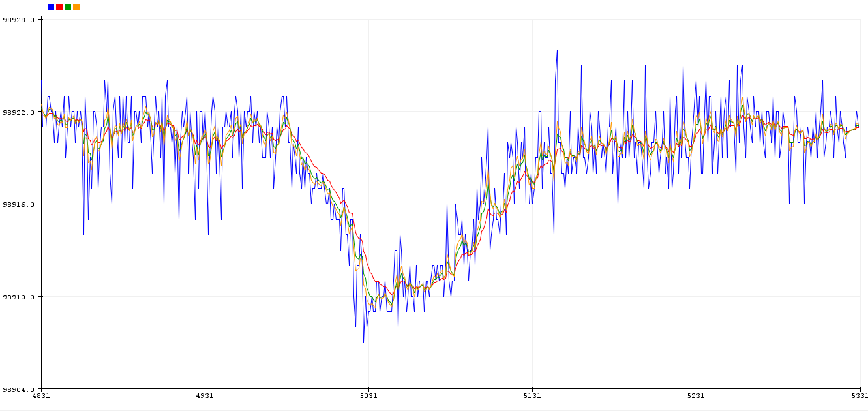Click the 98904.0 y-axis label

click(18, 389)
